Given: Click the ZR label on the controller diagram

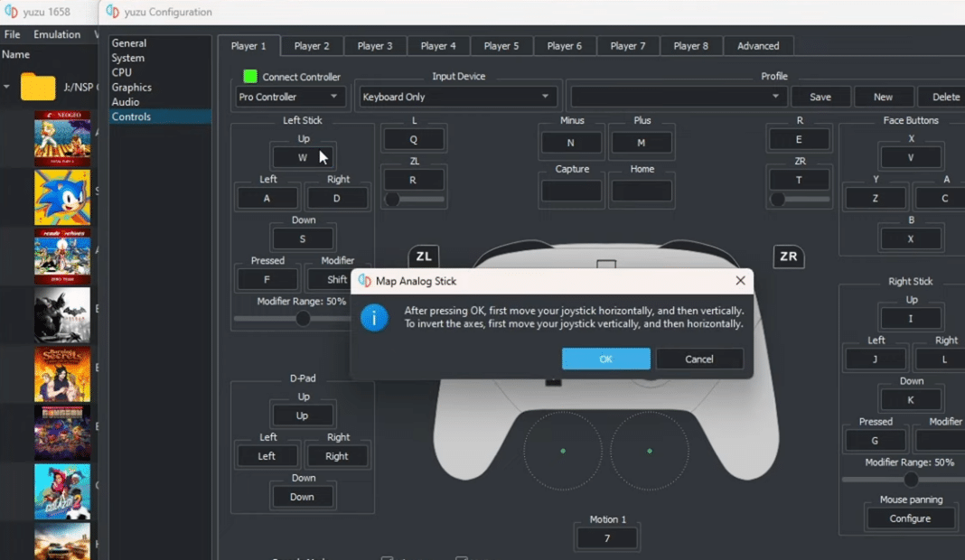Looking at the screenshot, I should pos(788,257).
